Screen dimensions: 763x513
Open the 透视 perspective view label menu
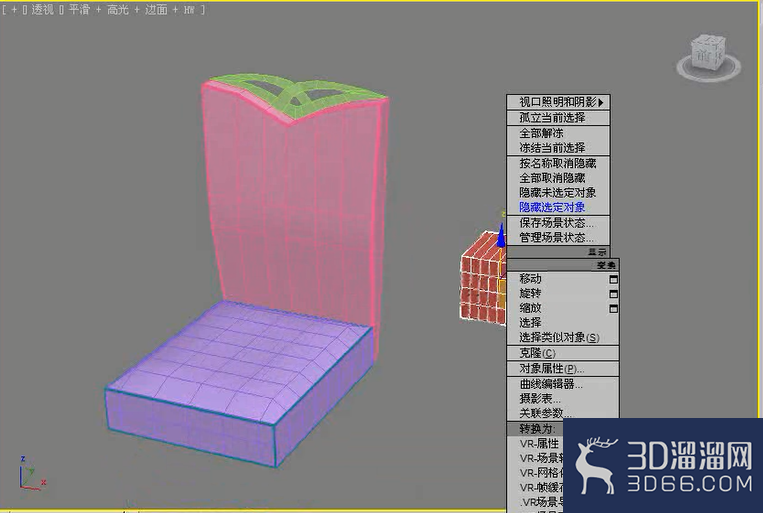42,10
